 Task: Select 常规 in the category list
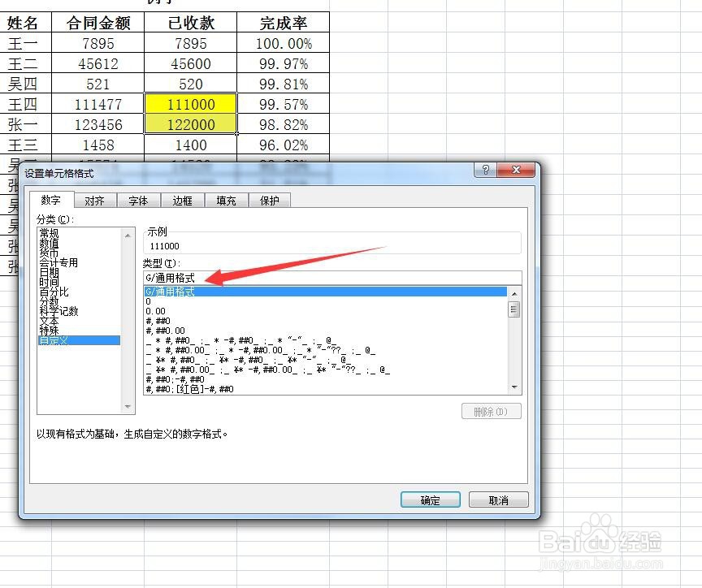(x=57, y=235)
